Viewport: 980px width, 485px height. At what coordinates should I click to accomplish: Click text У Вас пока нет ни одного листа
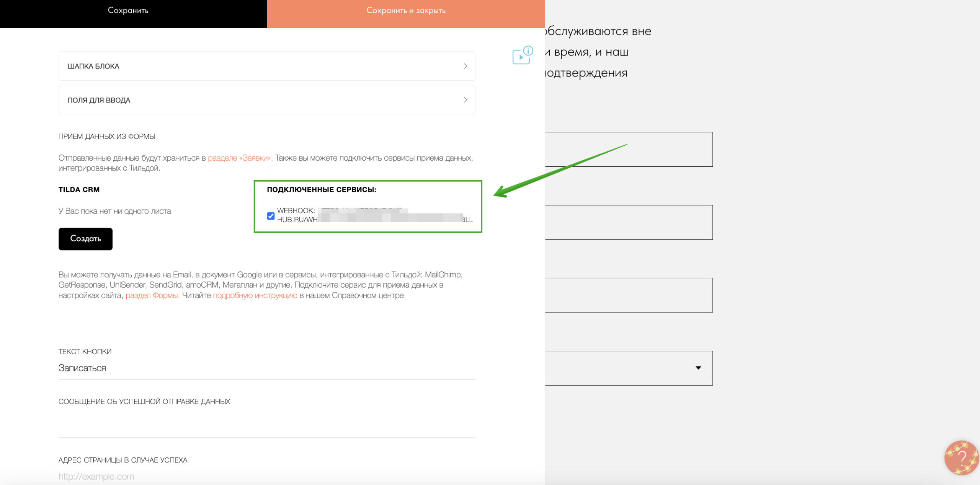click(x=115, y=211)
